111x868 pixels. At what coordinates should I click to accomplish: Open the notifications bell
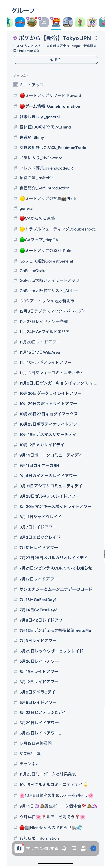pos(64,848)
